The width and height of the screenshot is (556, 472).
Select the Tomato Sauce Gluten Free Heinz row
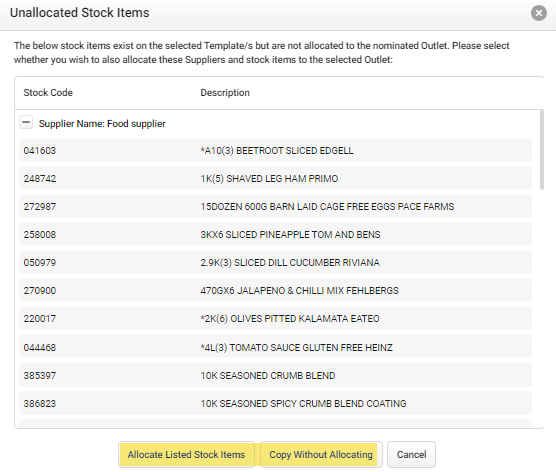pyautogui.click(x=275, y=347)
